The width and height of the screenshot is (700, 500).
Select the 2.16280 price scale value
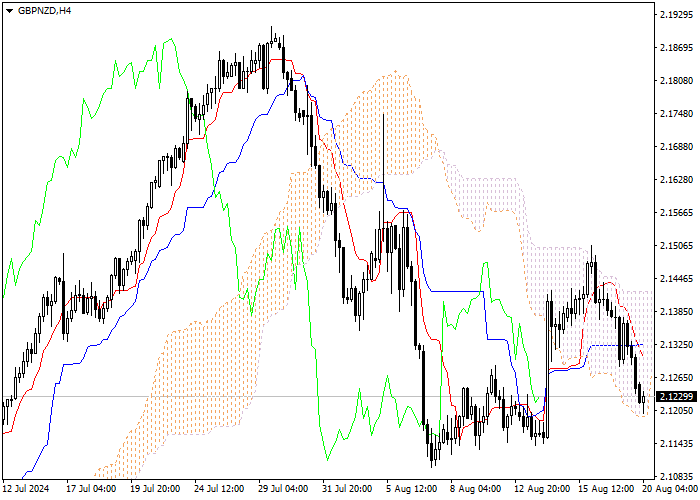click(x=676, y=179)
